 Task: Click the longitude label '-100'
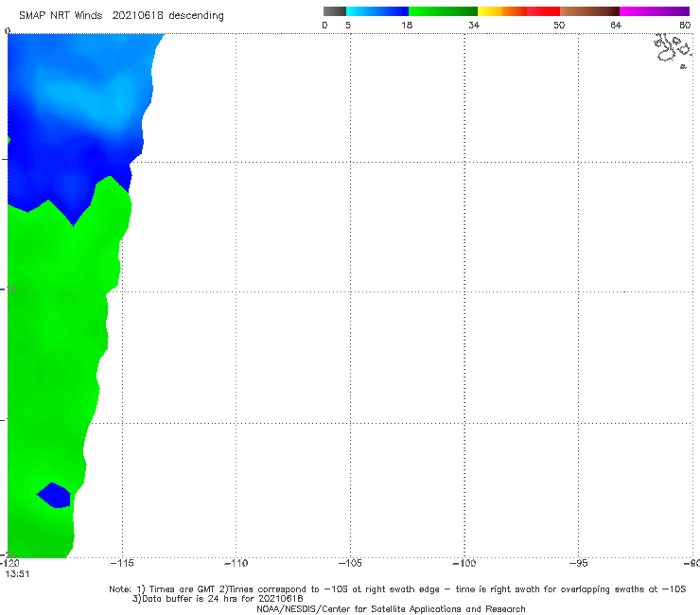tap(464, 563)
